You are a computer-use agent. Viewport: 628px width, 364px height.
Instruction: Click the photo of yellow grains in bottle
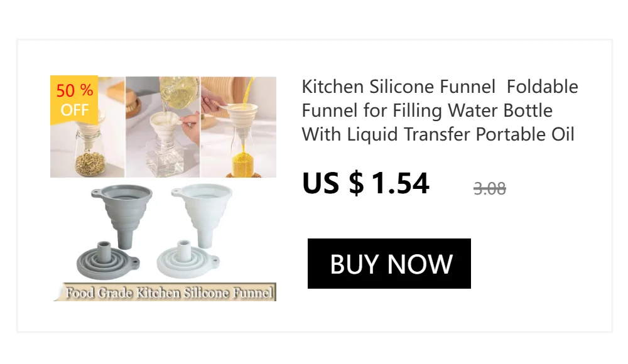239,127
